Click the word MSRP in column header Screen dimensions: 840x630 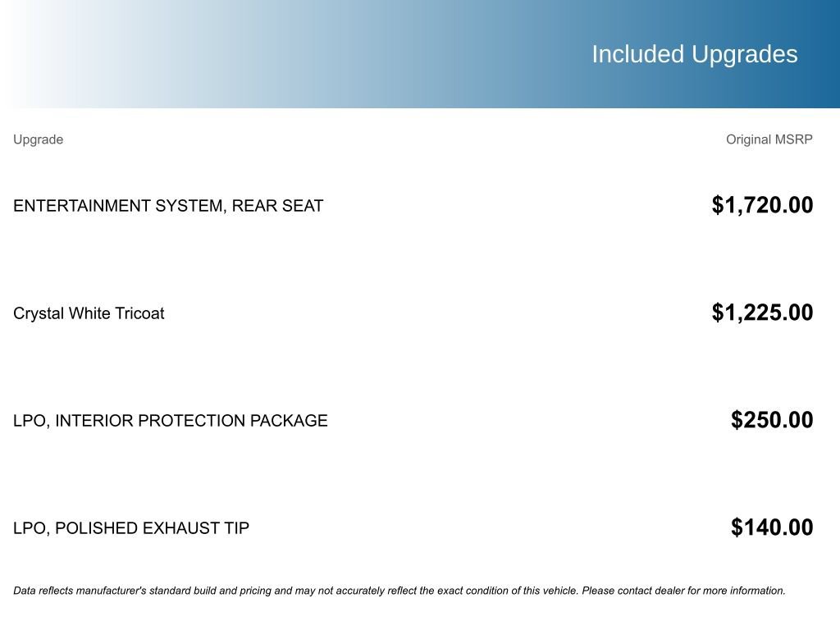(x=793, y=139)
